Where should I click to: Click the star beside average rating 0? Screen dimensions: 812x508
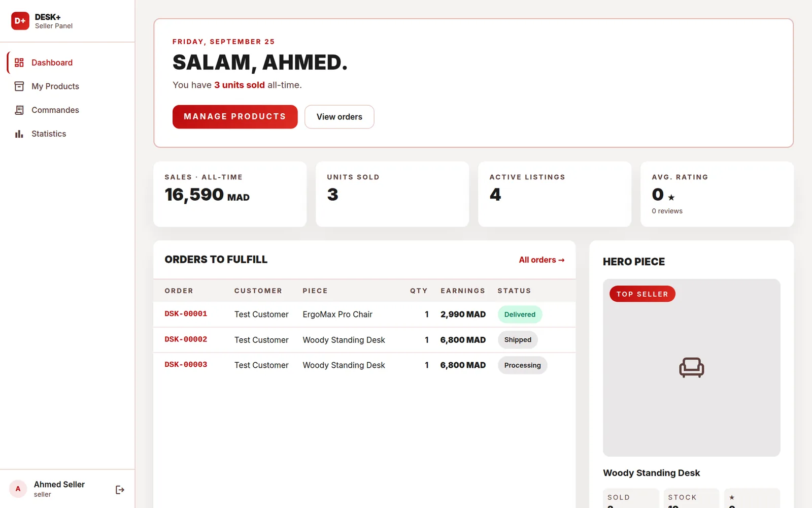coord(671,198)
